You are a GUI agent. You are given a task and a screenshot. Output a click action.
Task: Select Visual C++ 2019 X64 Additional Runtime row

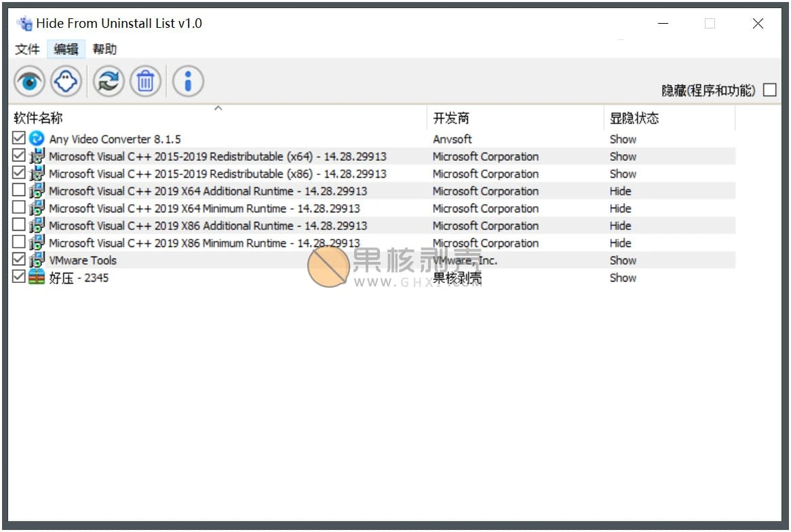coord(372,191)
